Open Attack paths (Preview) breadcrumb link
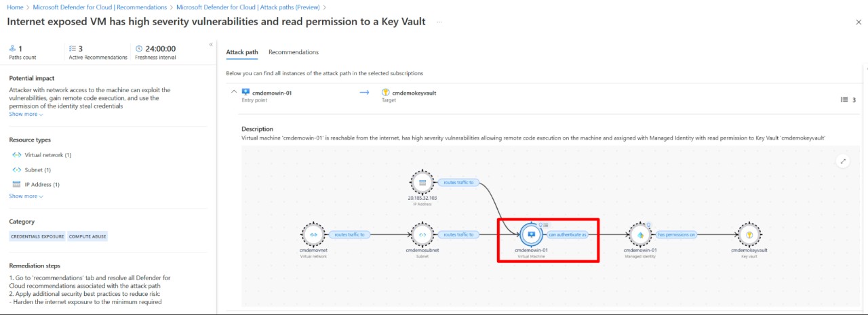 (x=248, y=7)
